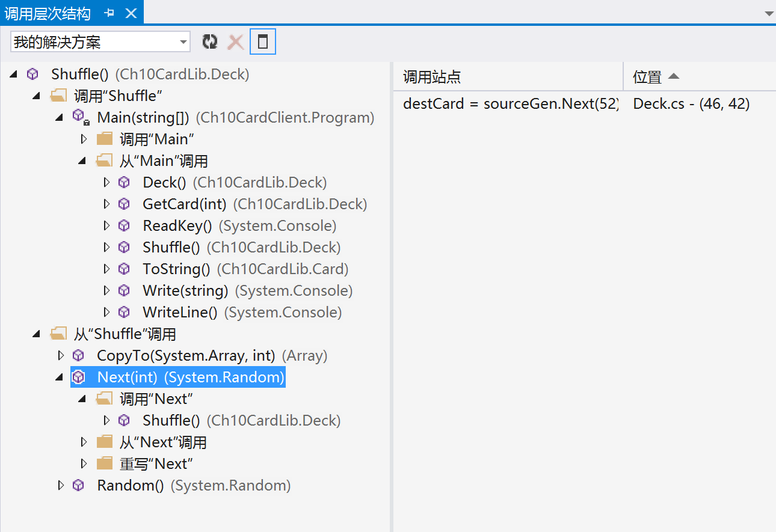Select the Random() (System.Random) row text
776x532 pixels.
pyautogui.click(x=194, y=485)
